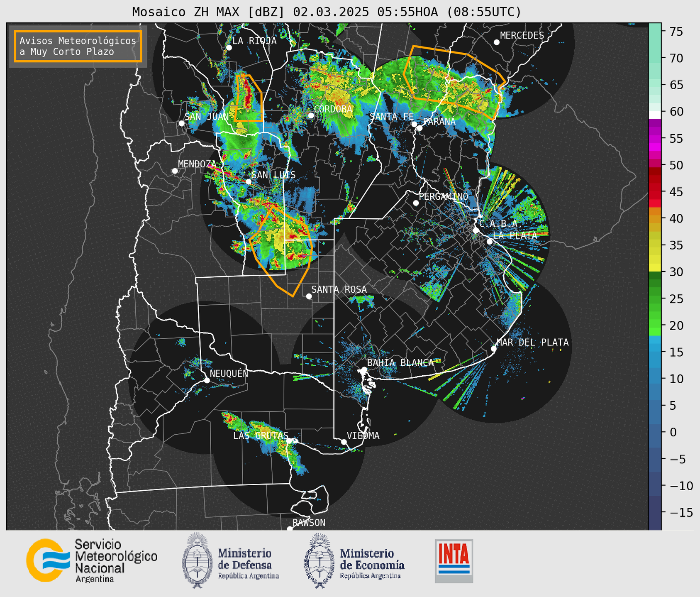Click the Avisos Meteorológicos a Muy Corto Plazo legend box
700x597 pixels.
tap(78, 46)
